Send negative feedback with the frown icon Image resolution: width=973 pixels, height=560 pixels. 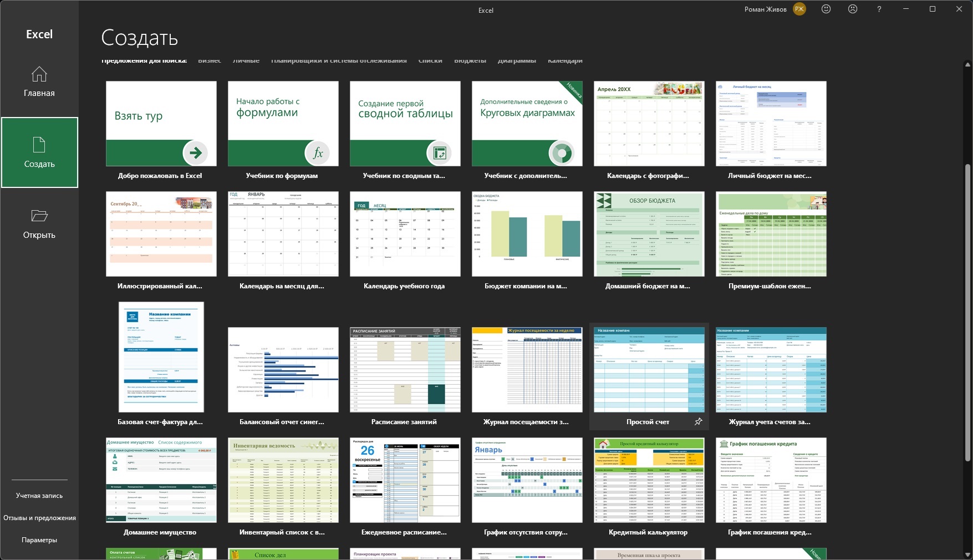coord(853,9)
